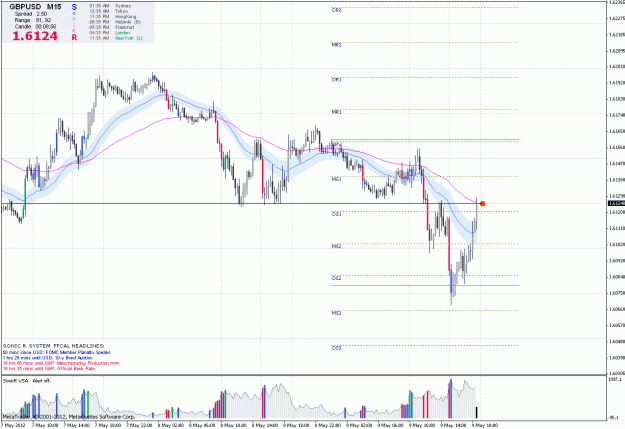The height and width of the screenshot is (429, 625).
Task: Click the 8 May 14:00 time axis label
Action: click(266, 425)
